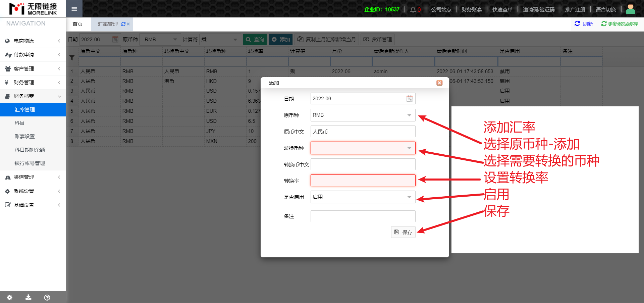Click the filter box under 备注 column

pyautogui.click(x=582, y=61)
